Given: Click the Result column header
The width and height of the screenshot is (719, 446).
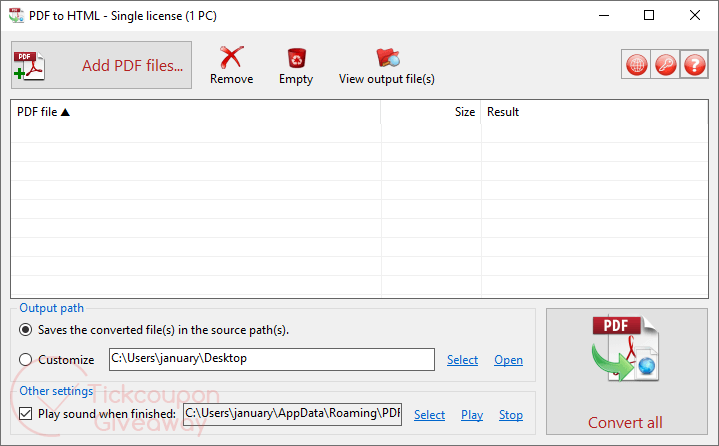Looking at the screenshot, I should pyautogui.click(x=594, y=112).
